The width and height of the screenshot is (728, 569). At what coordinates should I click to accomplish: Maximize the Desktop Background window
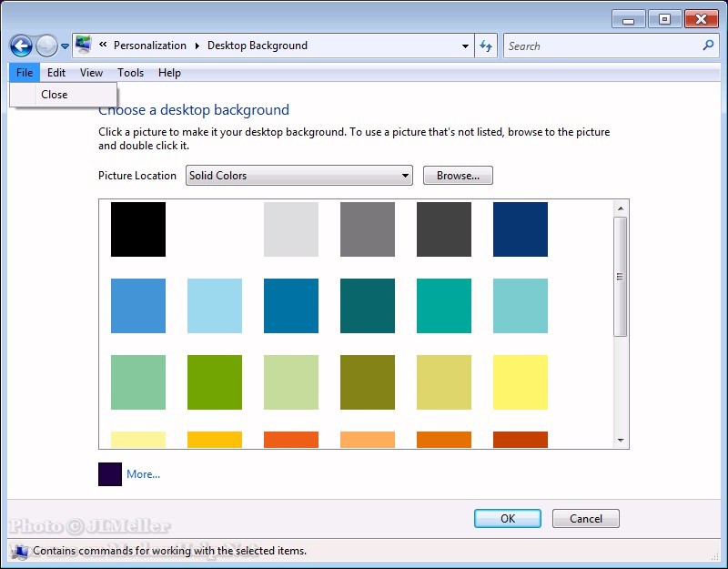pos(665,19)
